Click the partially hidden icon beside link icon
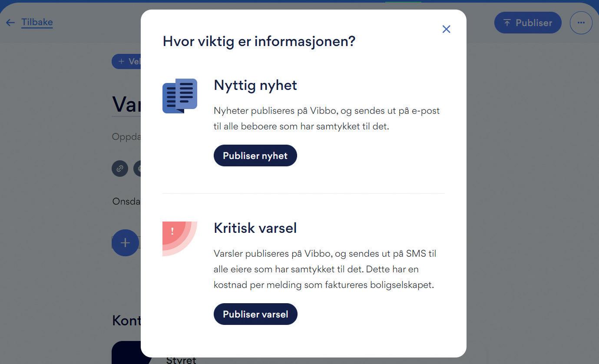The width and height of the screenshot is (599, 364). tap(137, 168)
